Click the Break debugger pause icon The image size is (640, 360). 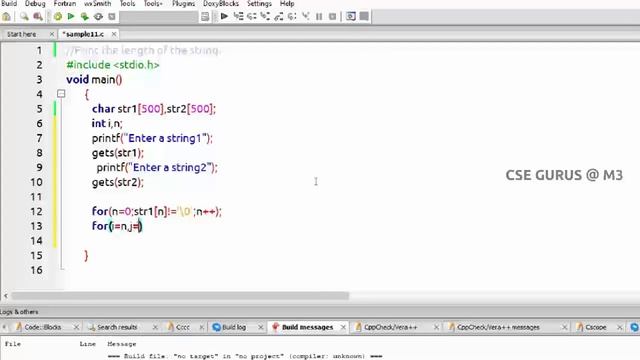pyautogui.click(x=319, y=17)
